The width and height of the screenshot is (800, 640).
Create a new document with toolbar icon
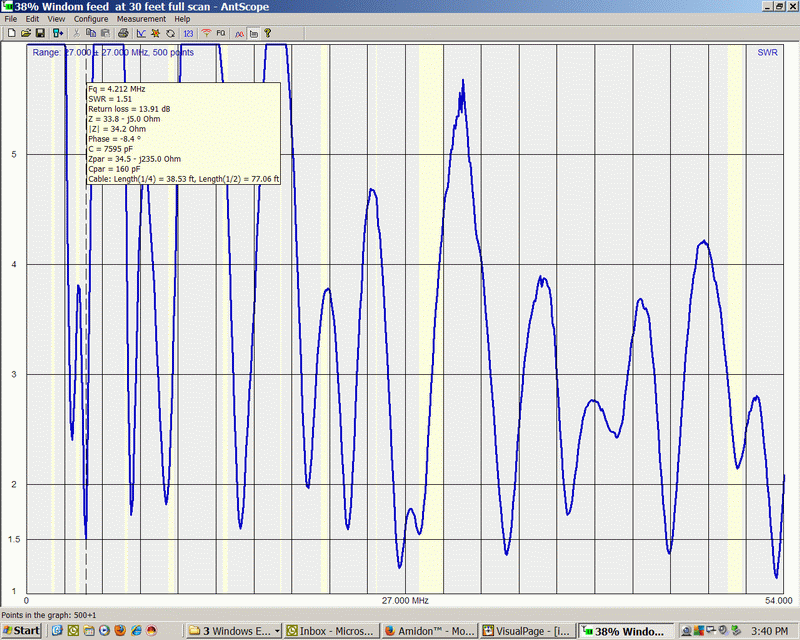[x=11, y=33]
